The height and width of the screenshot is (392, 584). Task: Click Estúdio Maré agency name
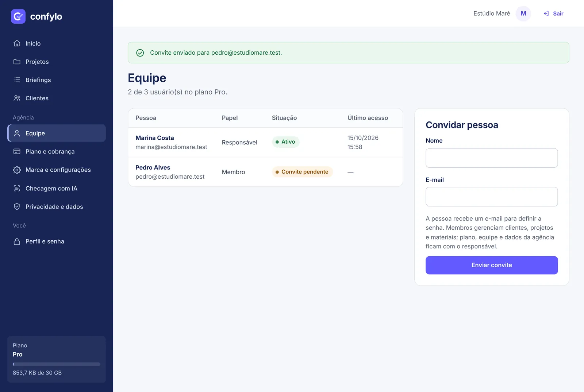point(492,13)
